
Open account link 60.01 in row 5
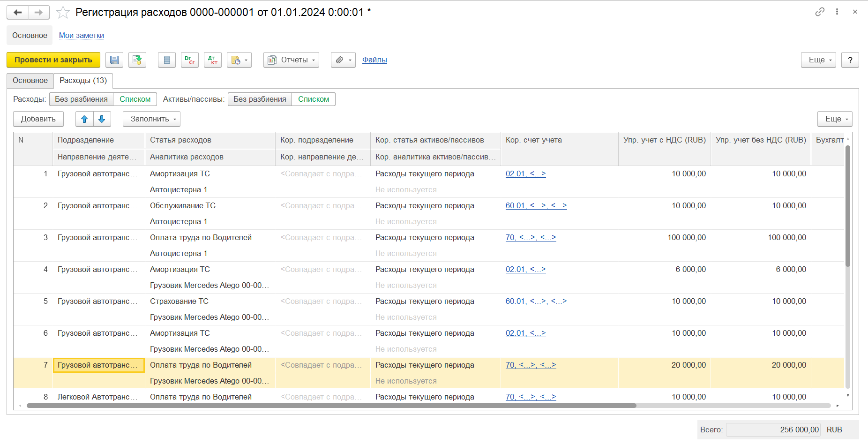click(536, 302)
